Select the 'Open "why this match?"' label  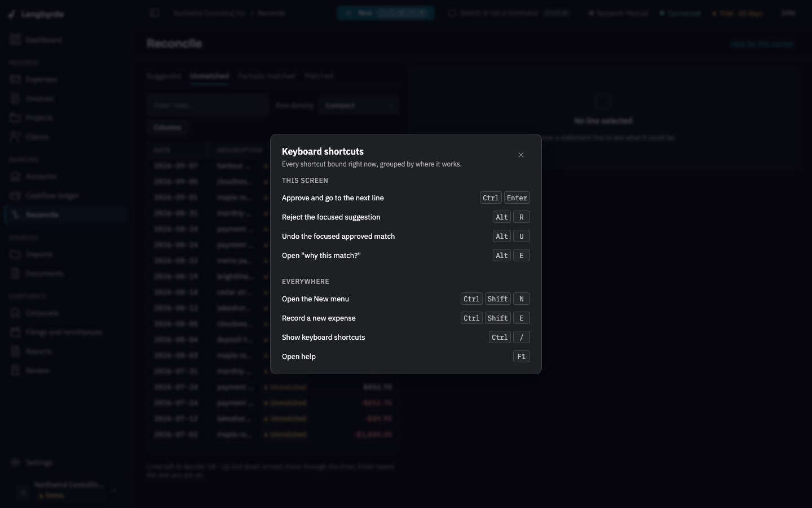(321, 256)
